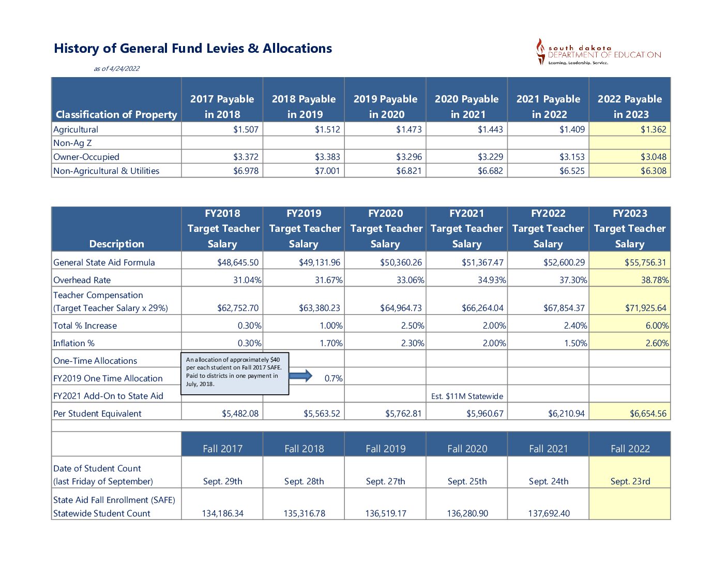Select the 'History of General Fund Levies & Allocations' title

193,49
